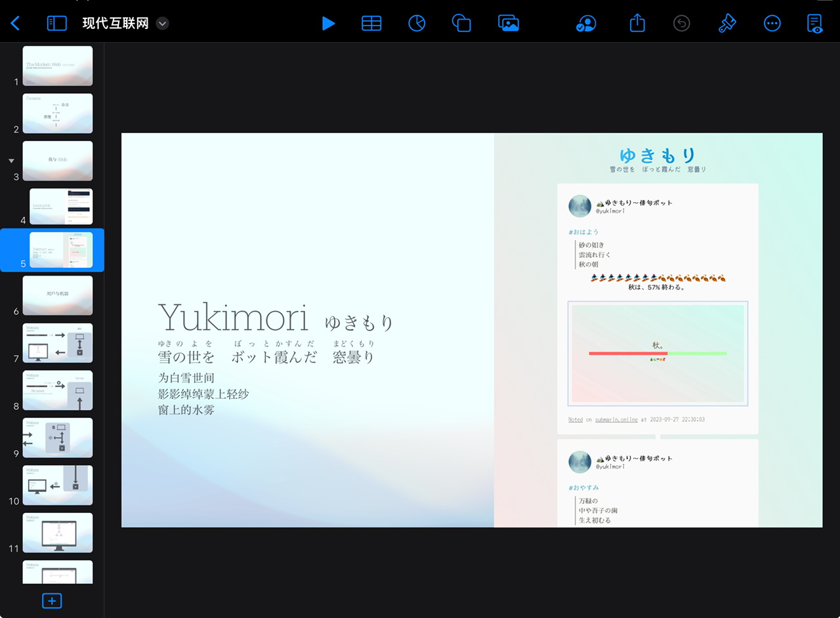Add a new slide
This screenshot has width=840, height=618.
52,600
